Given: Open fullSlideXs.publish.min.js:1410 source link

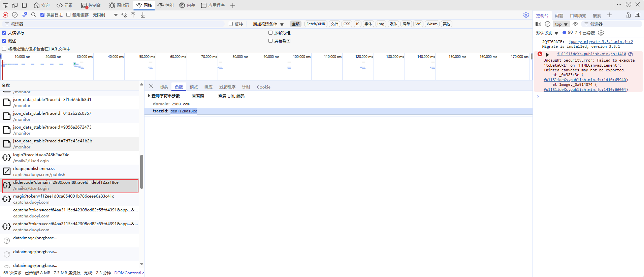Looking at the screenshot, I should coord(591,54).
